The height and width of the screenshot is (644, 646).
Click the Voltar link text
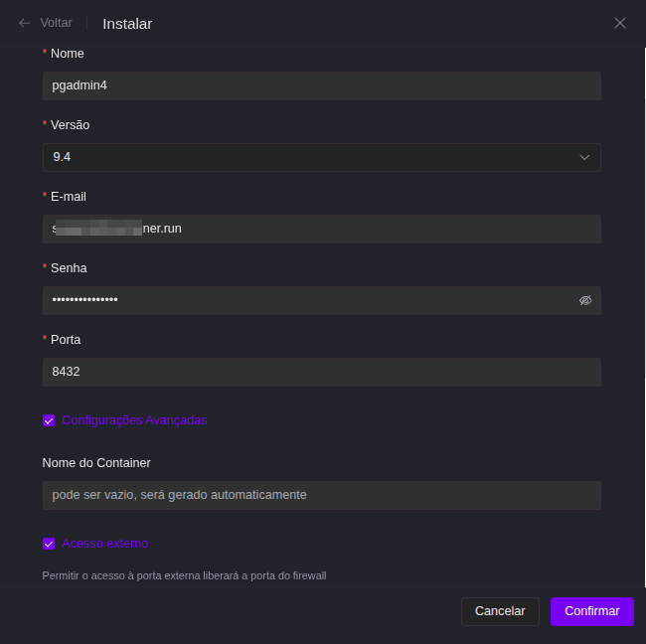(x=56, y=23)
